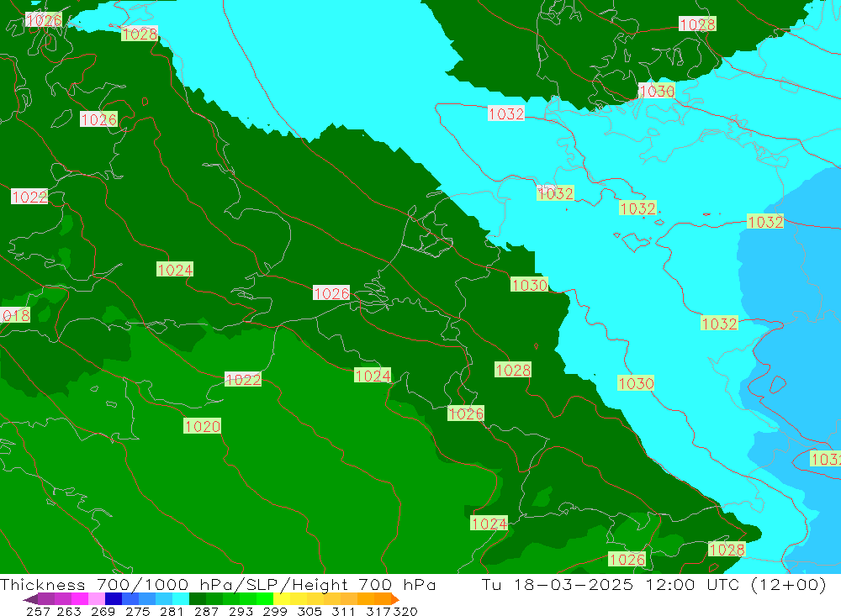Click the (12+00) forecast offset text
This screenshot has height=616, width=841.
788,584
